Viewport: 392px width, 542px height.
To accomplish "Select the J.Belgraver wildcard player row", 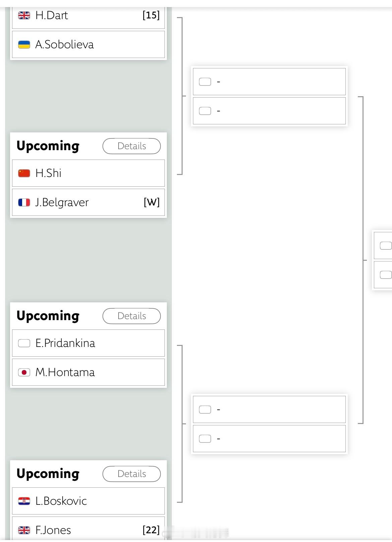I will click(x=88, y=202).
